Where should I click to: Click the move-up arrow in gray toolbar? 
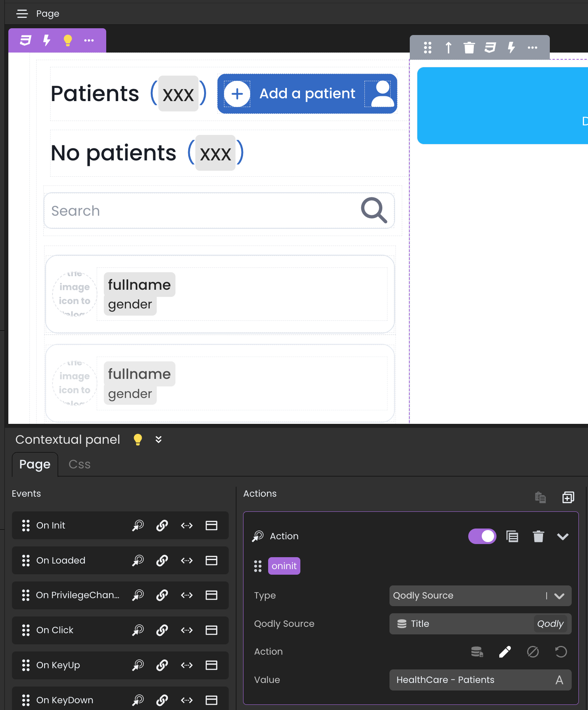point(448,48)
